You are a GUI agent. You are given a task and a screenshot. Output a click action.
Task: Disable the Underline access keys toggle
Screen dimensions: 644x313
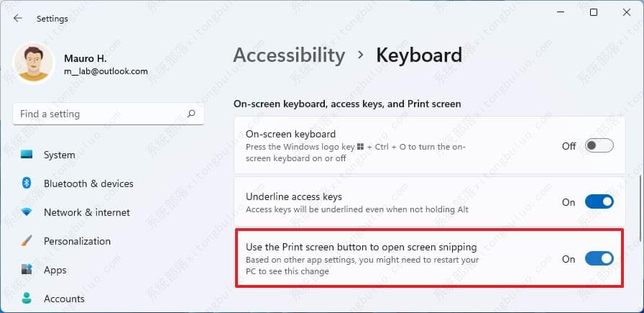599,202
